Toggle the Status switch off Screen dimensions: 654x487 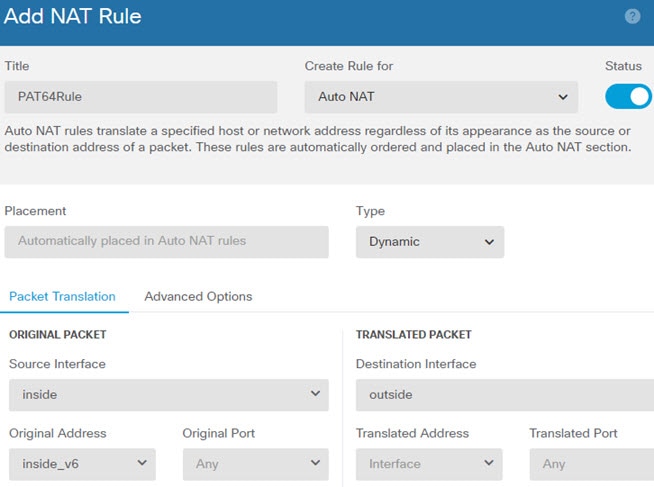628,96
